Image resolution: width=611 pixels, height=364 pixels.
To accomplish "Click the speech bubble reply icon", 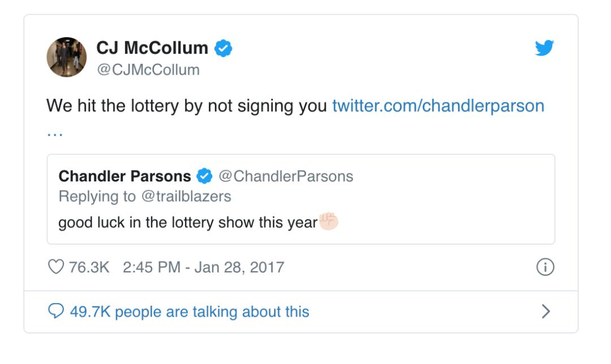I will click(x=55, y=311).
